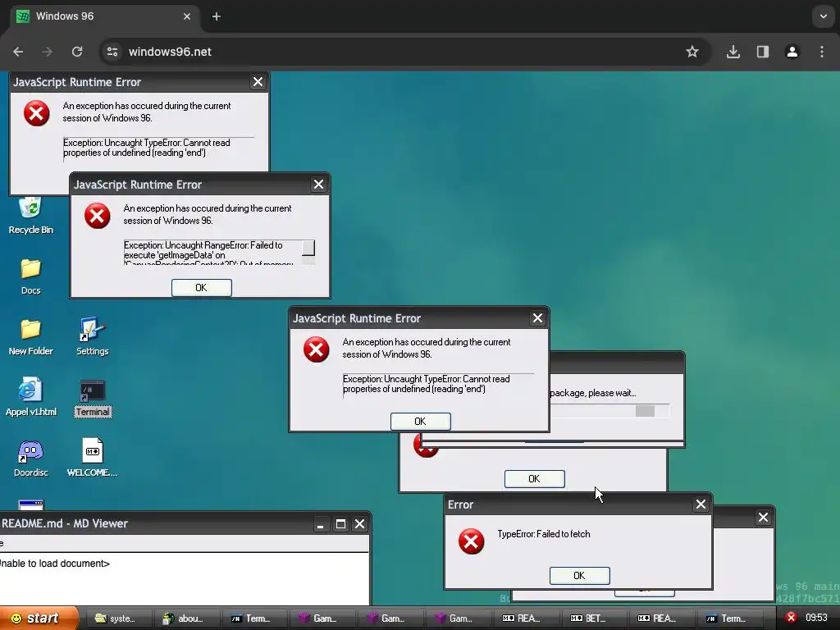Open the start menu
The image size is (840, 630).
[39, 619]
